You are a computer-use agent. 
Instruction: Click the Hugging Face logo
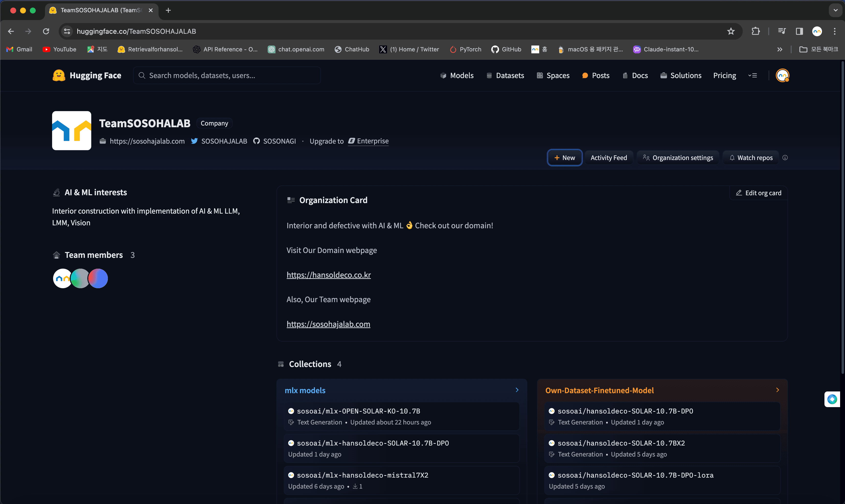[87, 75]
